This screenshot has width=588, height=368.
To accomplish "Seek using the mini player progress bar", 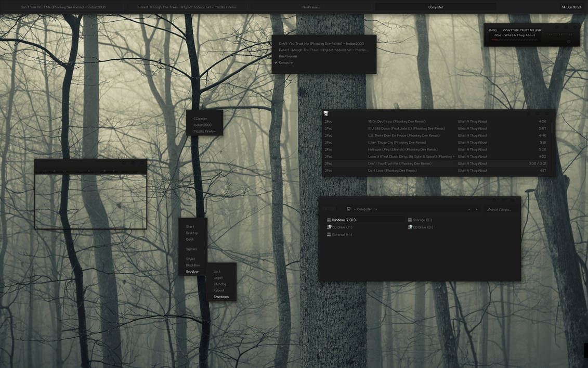I will (515, 40).
